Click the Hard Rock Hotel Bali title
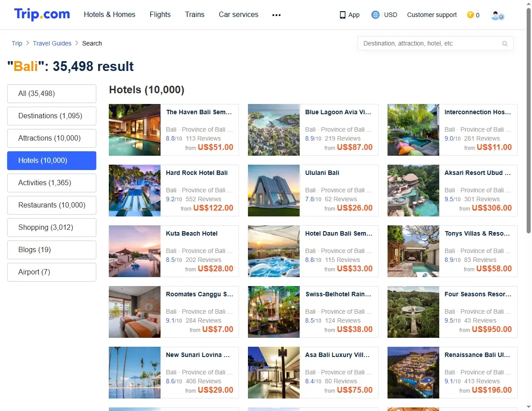Image resolution: width=532 pixels, height=411 pixels. 197,173
